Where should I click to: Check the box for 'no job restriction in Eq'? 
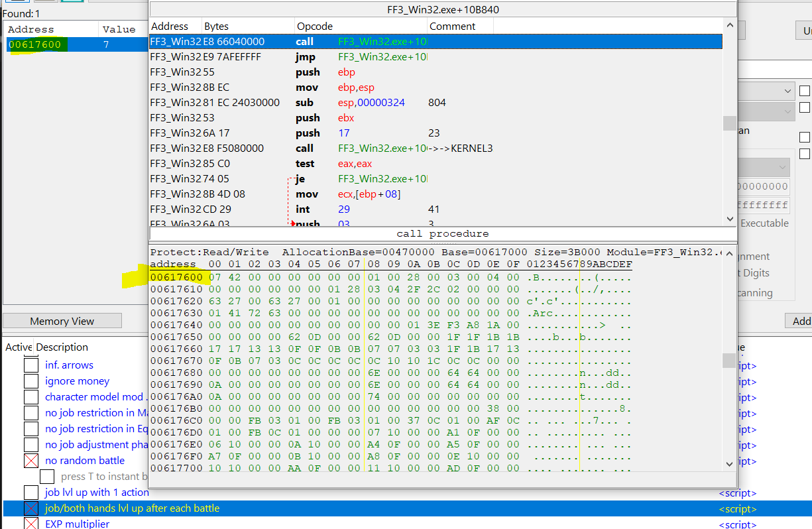click(x=31, y=429)
